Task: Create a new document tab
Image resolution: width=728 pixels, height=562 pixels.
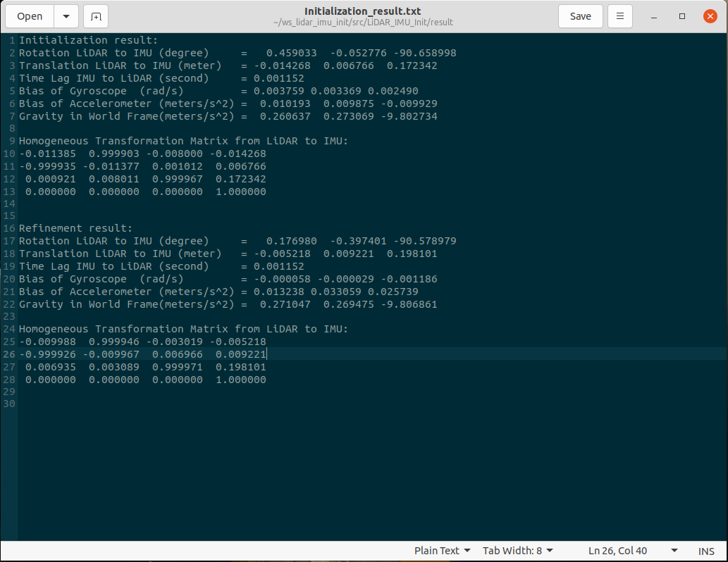Action: coord(96,16)
